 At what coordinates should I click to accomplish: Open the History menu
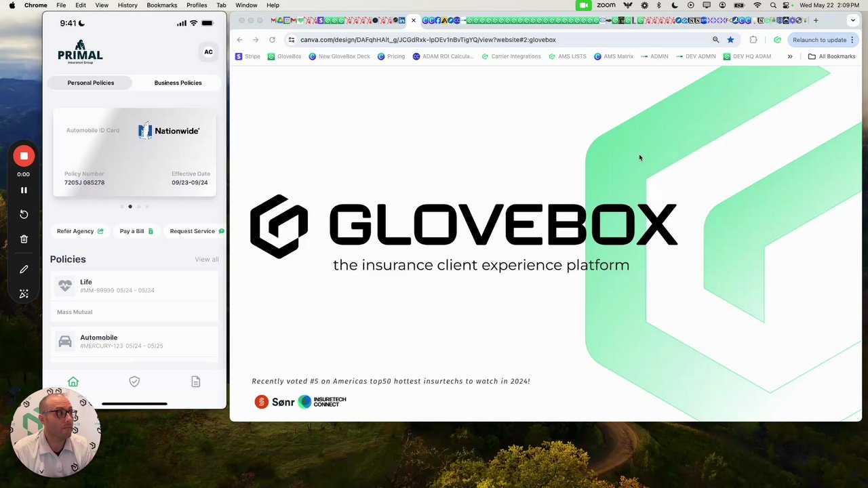coord(127,5)
